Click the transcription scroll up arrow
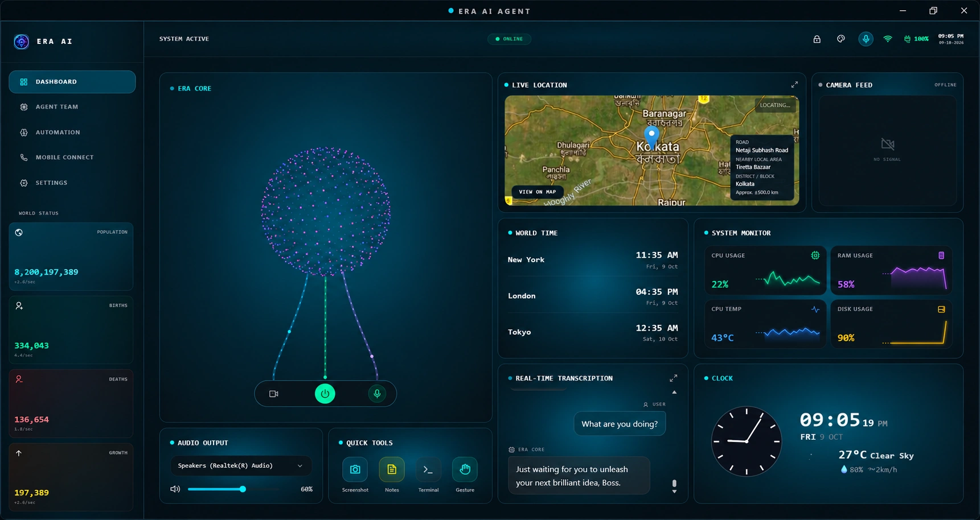 pyautogui.click(x=674, y=393)
